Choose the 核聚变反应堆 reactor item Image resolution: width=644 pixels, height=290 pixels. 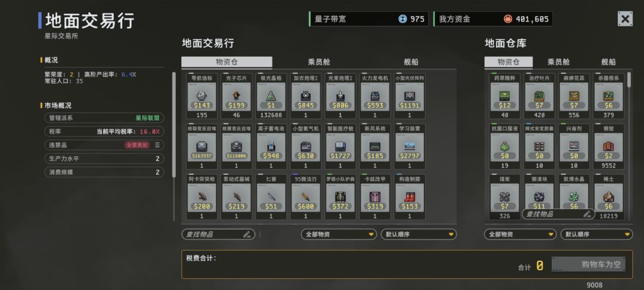pyautogui.click(x=236, y=147)
